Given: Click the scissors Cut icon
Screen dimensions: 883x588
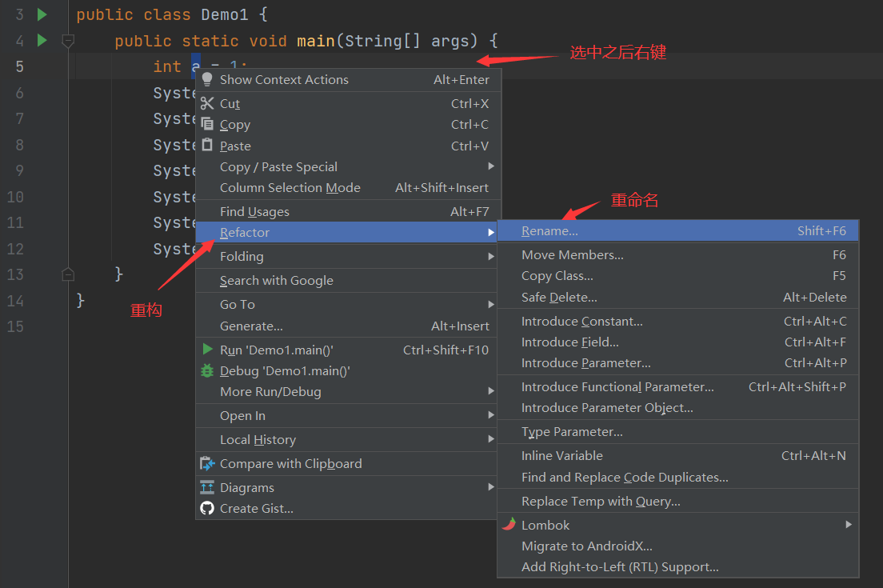Looking at the screenshot, I should click(207, 103).
